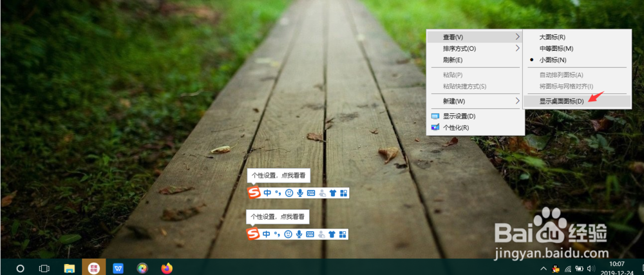Click the Sogou S logo on lower IME toolbar
Image resolution: width=644 pixels, height=275 pixels.
pos(253,234)
